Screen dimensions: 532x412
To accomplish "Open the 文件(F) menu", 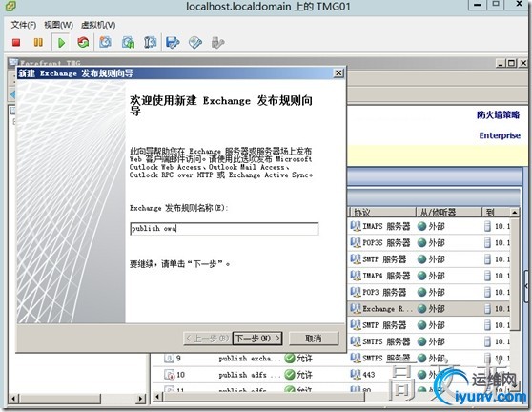I will (x=24, y=25).
